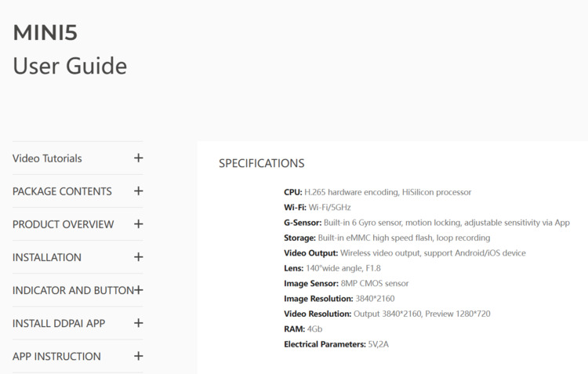Open the Video Tutorials section
This screenshot has height=374, width=588.
click(x=47, y=158)
